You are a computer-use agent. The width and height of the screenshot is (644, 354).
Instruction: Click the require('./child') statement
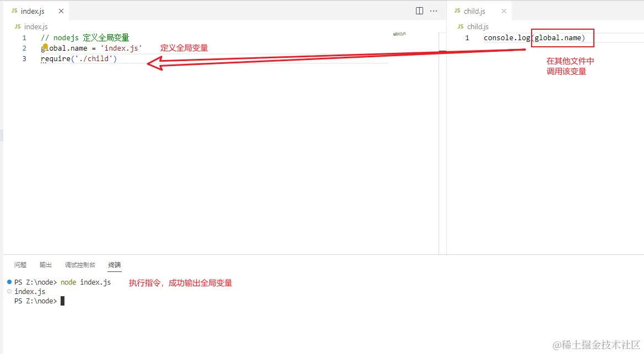pos(79,59)
